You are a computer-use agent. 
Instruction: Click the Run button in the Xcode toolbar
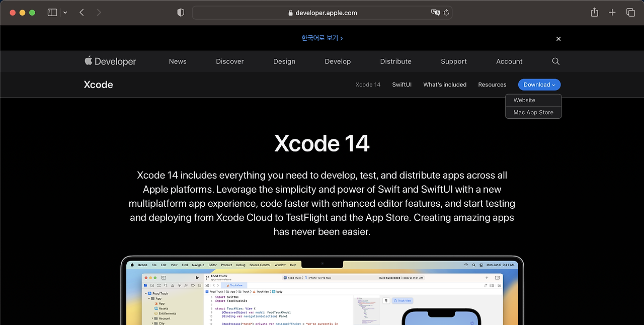point(197,278)
